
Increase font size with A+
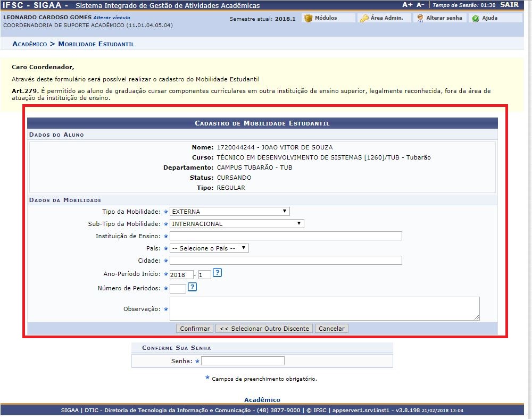point(407,5)
